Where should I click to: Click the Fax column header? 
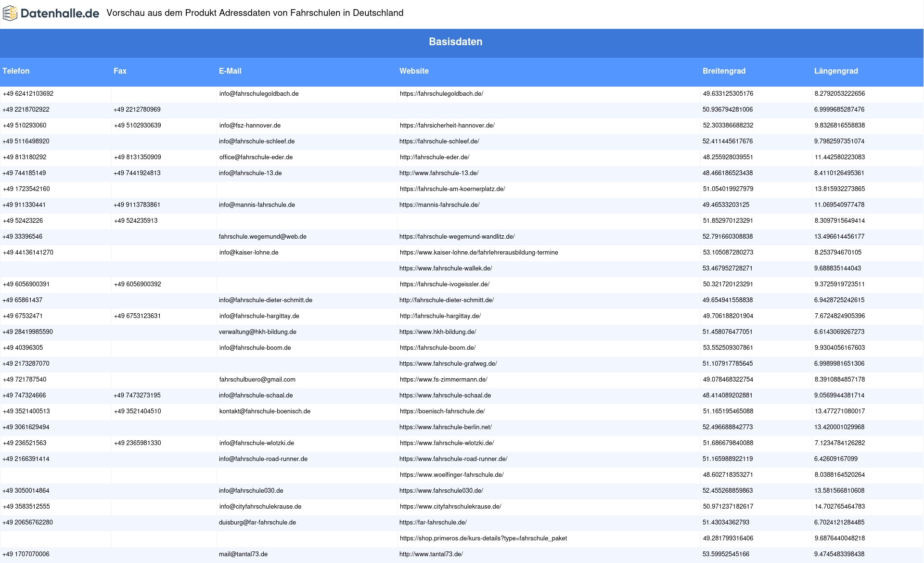pos(120,71)
